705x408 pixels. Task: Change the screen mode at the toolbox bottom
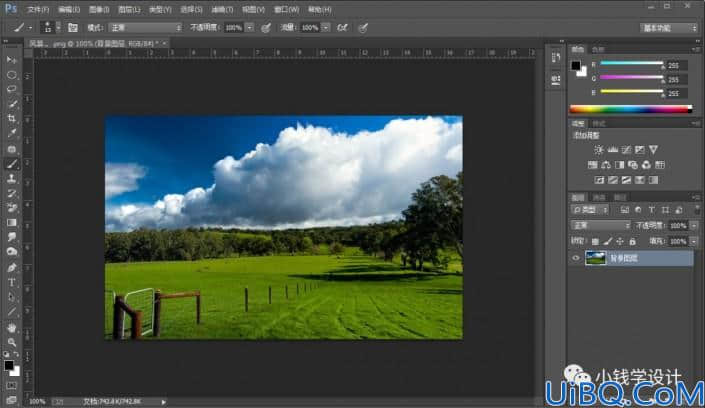[12, 399]
